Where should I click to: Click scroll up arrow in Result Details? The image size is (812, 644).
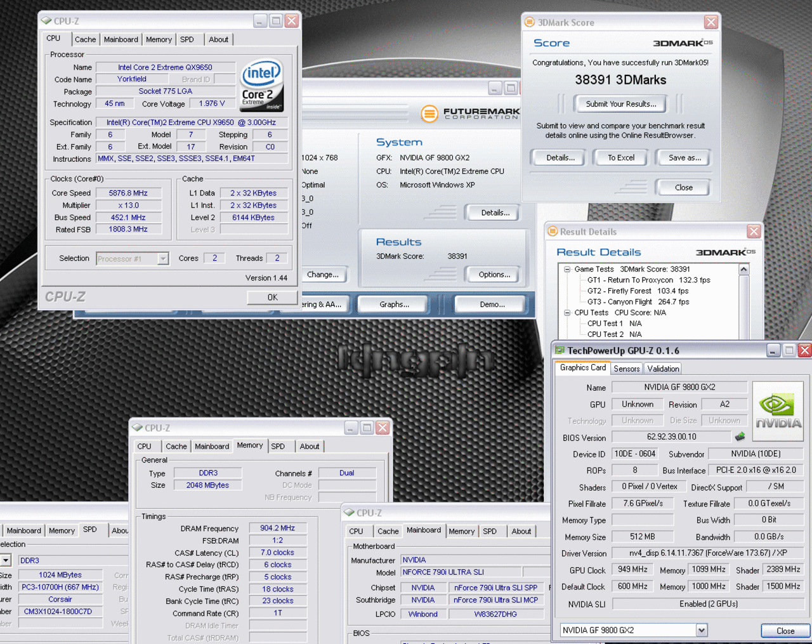tap(744, 270)
